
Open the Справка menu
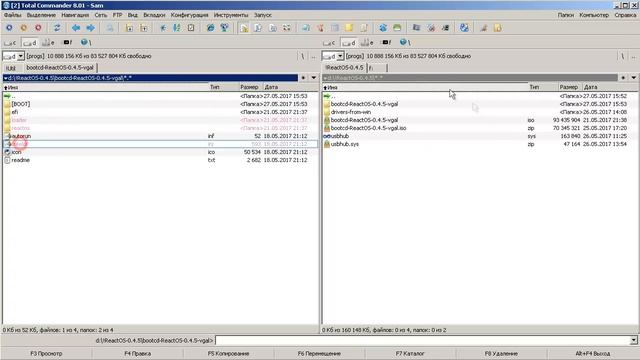tap(625, 15)
